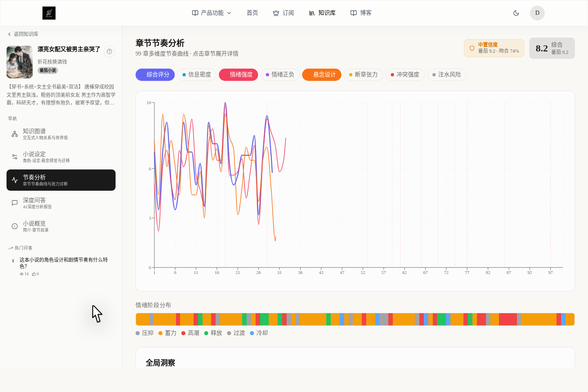
Task: Click the 小说概览 info icon
Action: point(14,226)
